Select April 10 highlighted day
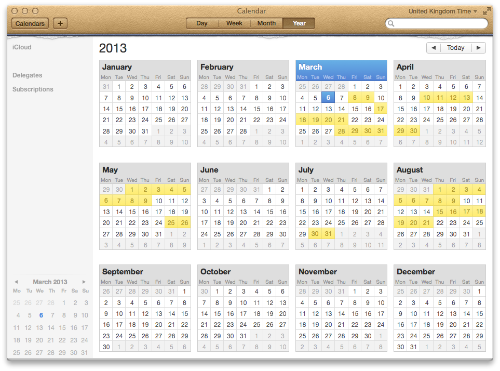Image resolution: width=500 pixels, height=371 pixels. pos(426,98)
